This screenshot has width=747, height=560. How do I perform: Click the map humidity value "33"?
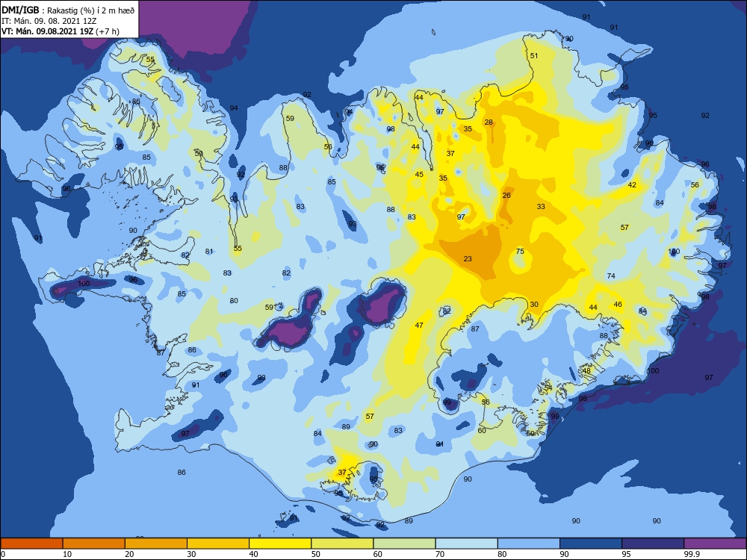[x=541, y=206]
